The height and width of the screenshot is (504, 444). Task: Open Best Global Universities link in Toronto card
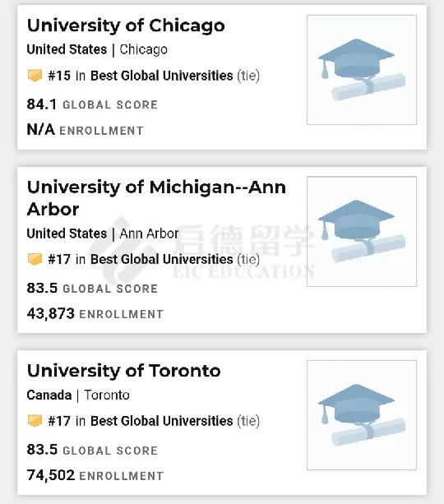coord(161,421)
